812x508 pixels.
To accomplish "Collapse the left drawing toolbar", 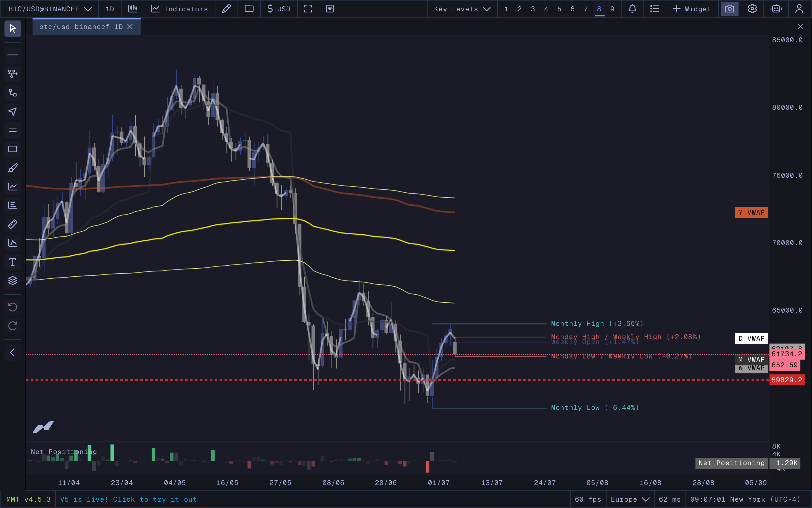I will coord(13,352).
